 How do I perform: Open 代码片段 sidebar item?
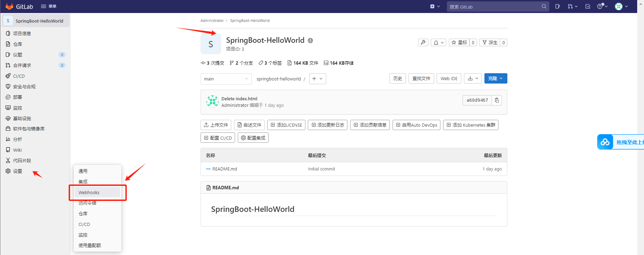(x=36, y=161)
